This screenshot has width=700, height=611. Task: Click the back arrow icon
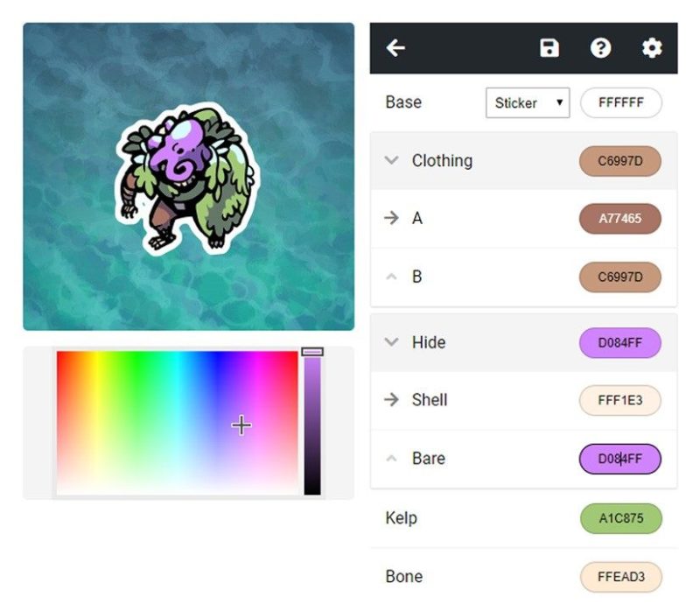point(395,48)
